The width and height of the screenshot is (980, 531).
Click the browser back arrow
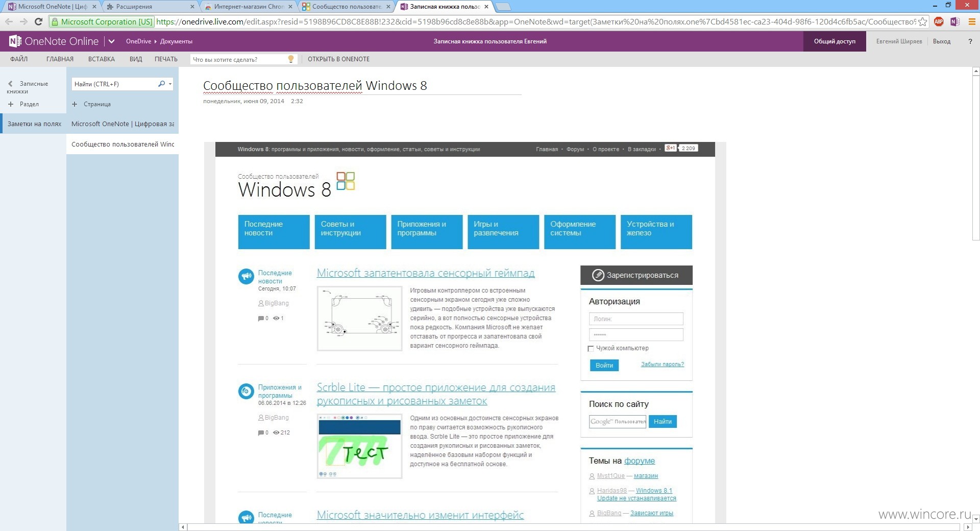point(9,21)
